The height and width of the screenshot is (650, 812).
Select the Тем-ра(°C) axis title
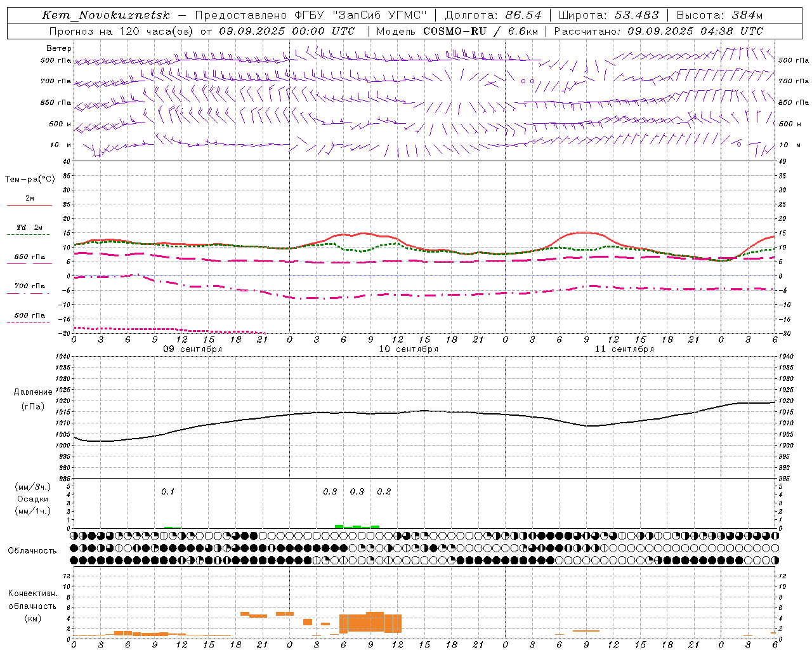tap(30, 180)
